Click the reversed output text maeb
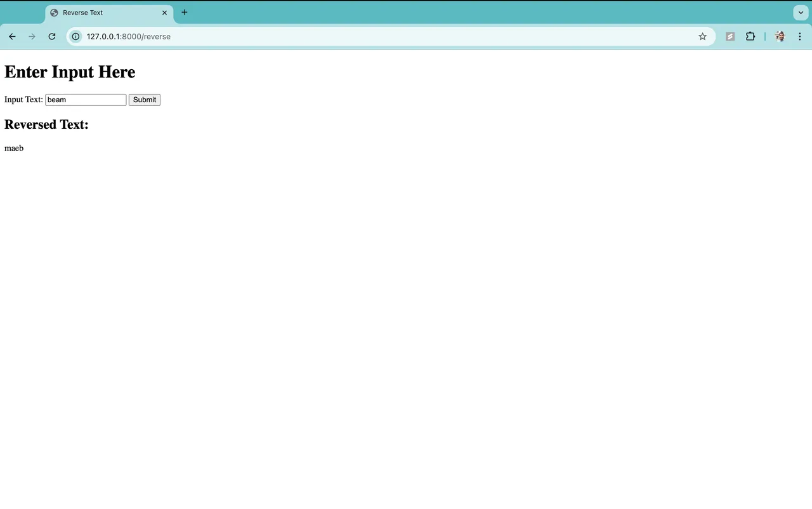The image size is (812, 509). [x=14, y=148]
